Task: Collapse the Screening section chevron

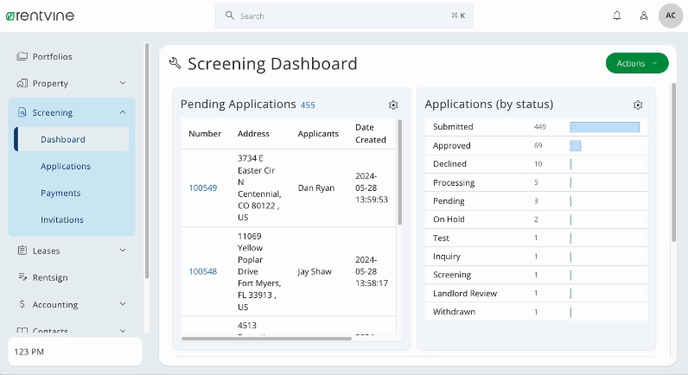Action: coord(123,112)
